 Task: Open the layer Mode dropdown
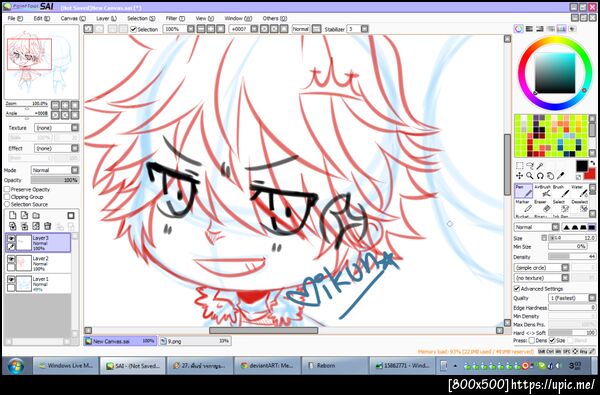[55, 170]
